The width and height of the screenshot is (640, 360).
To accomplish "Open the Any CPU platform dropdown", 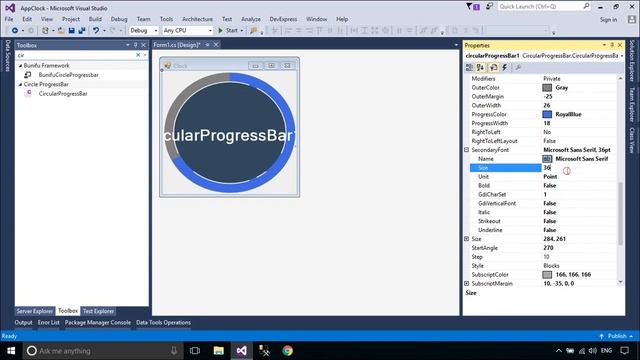I will tap(210, 31).
